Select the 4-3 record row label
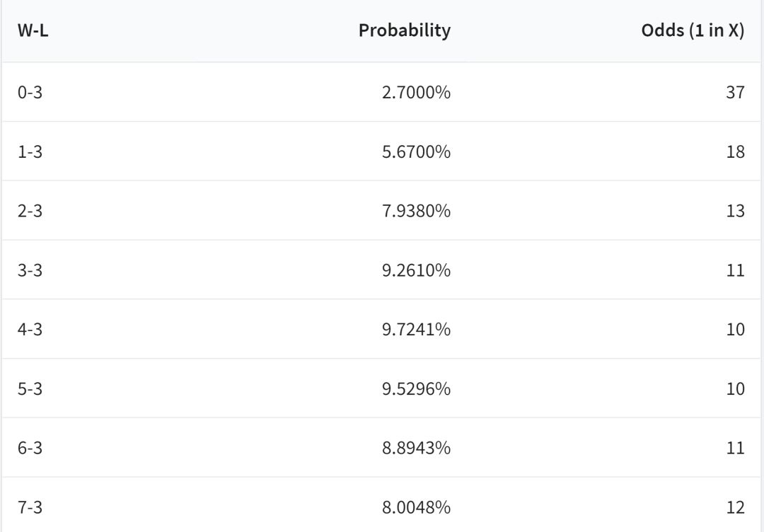764x532 pixels. 30,330
